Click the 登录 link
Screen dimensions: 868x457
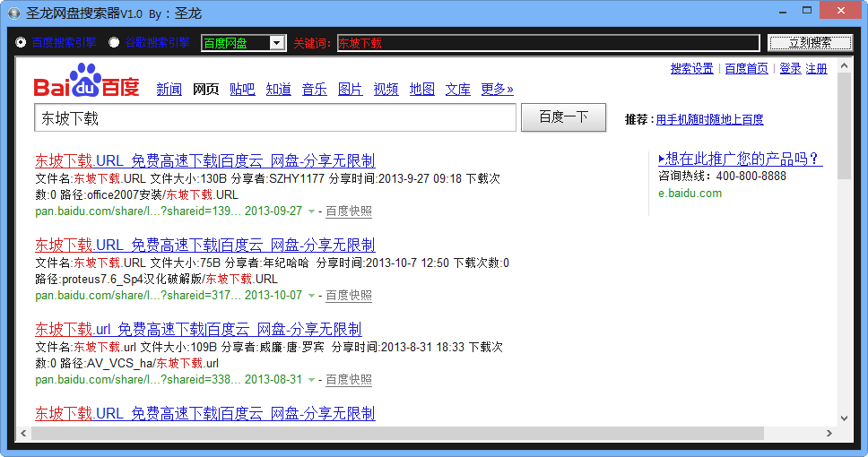pos(790,69)
